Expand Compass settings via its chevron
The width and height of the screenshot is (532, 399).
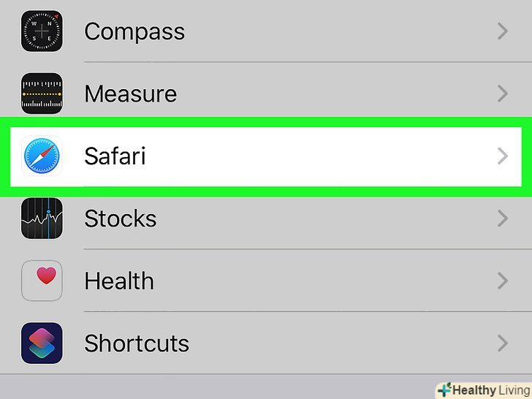point(502,31)
